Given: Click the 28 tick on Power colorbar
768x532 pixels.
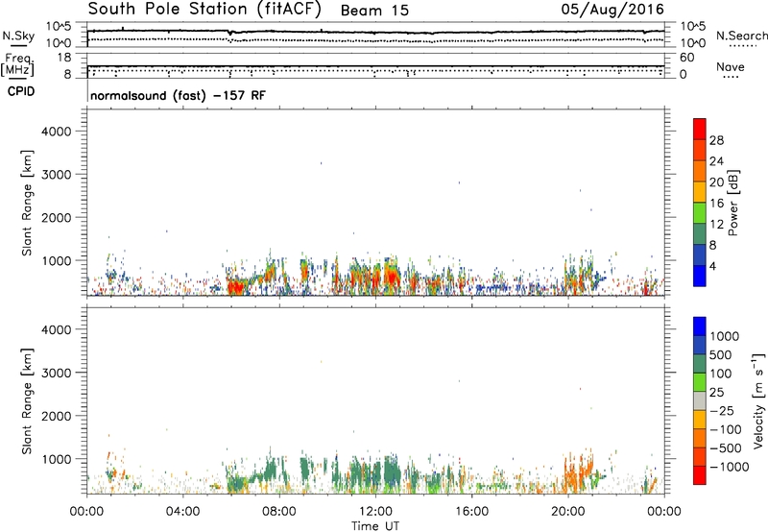Looking at the screenshot, I should click(x=716, y=140).
